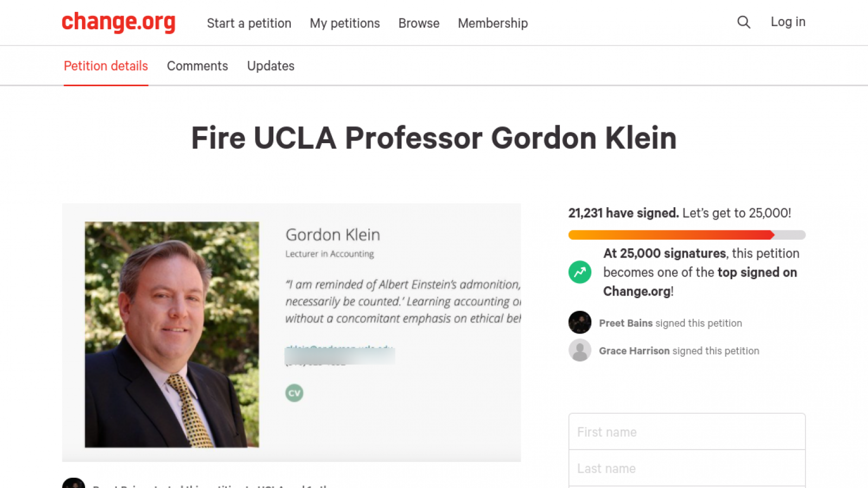
Task: Open the Browse menu
Action: pyautogui.click(x=418, y=23)
